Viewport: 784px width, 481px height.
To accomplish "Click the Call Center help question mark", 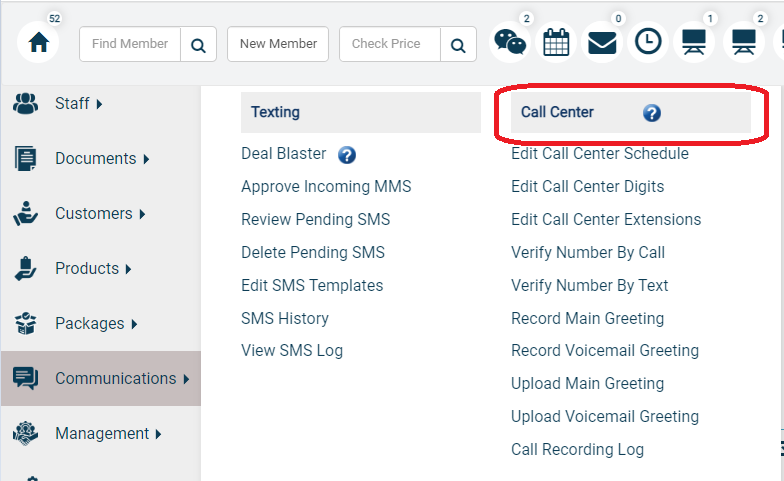I will [x=652, y=113].
